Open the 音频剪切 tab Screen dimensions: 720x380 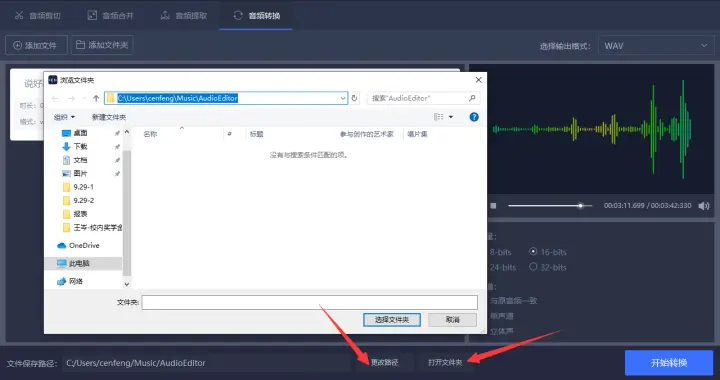[x=38, y=16]
